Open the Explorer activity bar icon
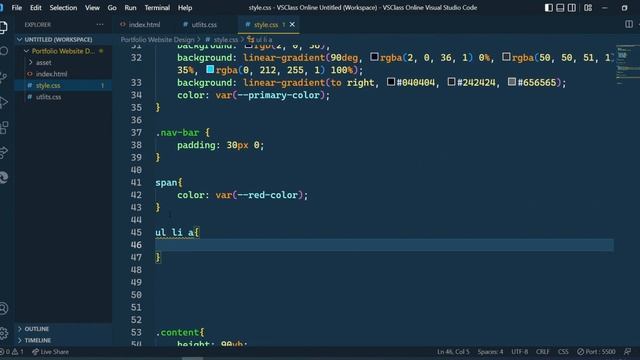The height and width of the screenshot is (360, 640). tap(3, 27)
